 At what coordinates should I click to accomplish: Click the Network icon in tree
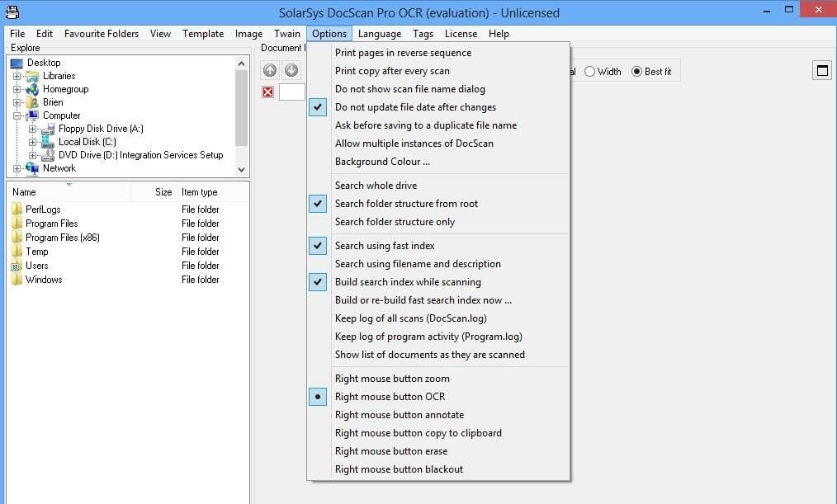tap(32, 168)
